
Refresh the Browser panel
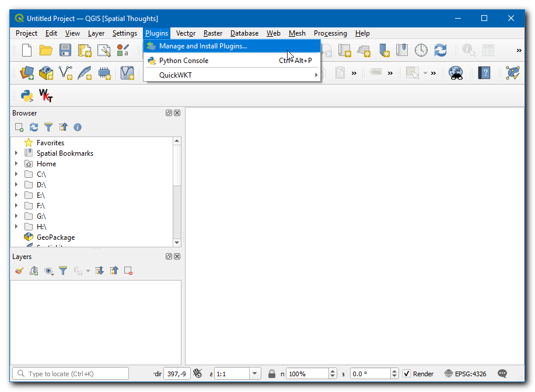34,127
